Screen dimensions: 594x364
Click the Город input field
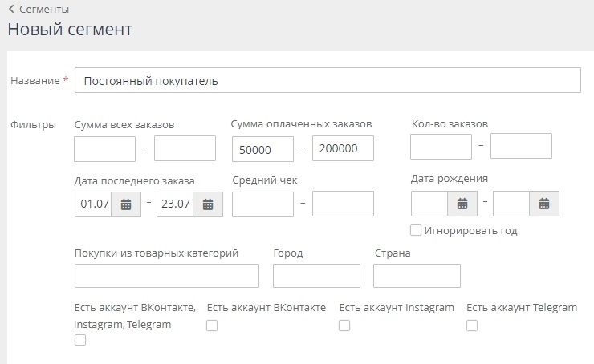point(316,275)
